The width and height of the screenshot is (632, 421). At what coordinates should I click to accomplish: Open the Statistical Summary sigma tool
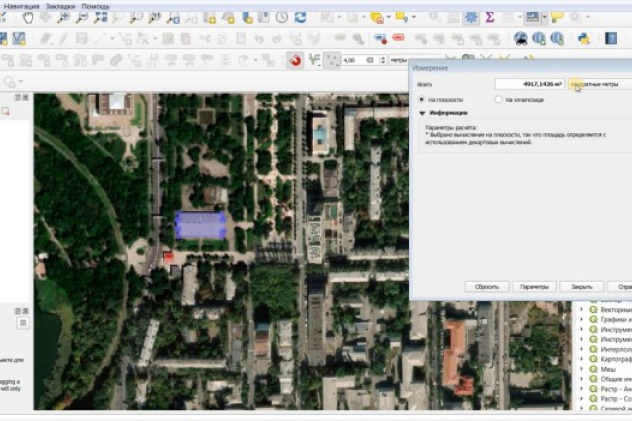pyautogui.click(x=490, y=17)
